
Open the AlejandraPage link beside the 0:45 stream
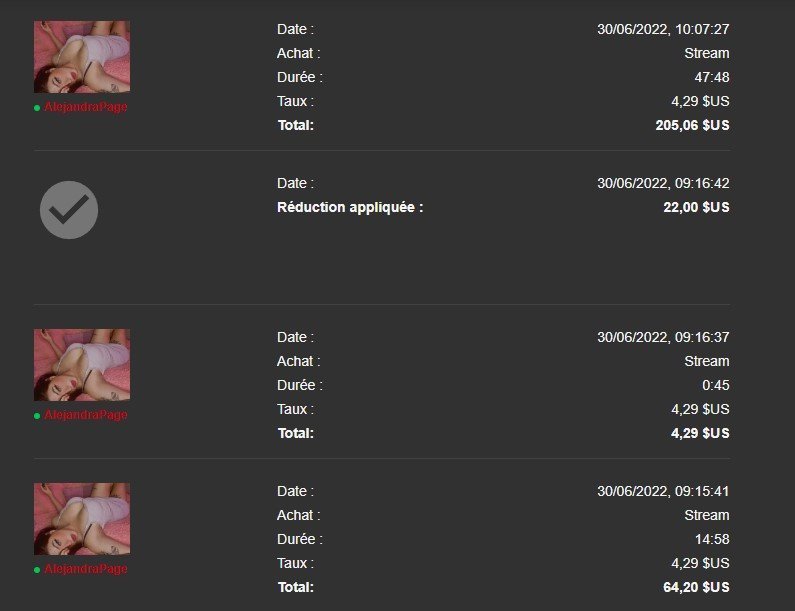pos(86,415)
